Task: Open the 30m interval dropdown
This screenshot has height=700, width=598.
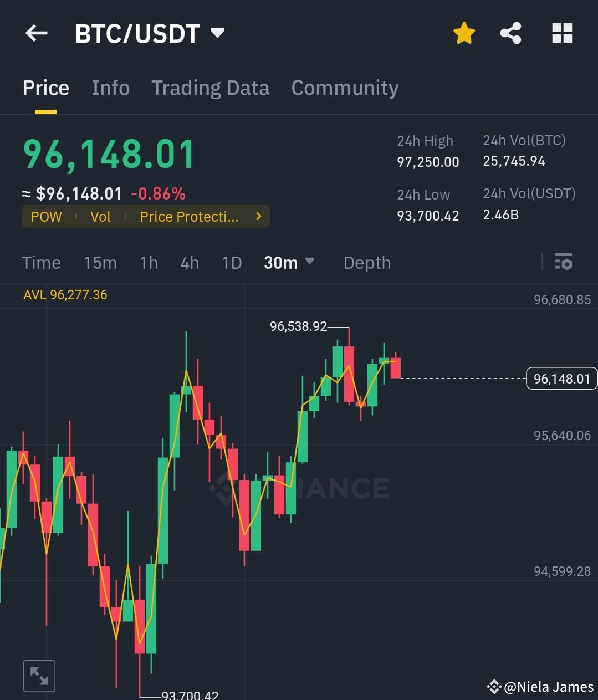Action: coord(289,263)
